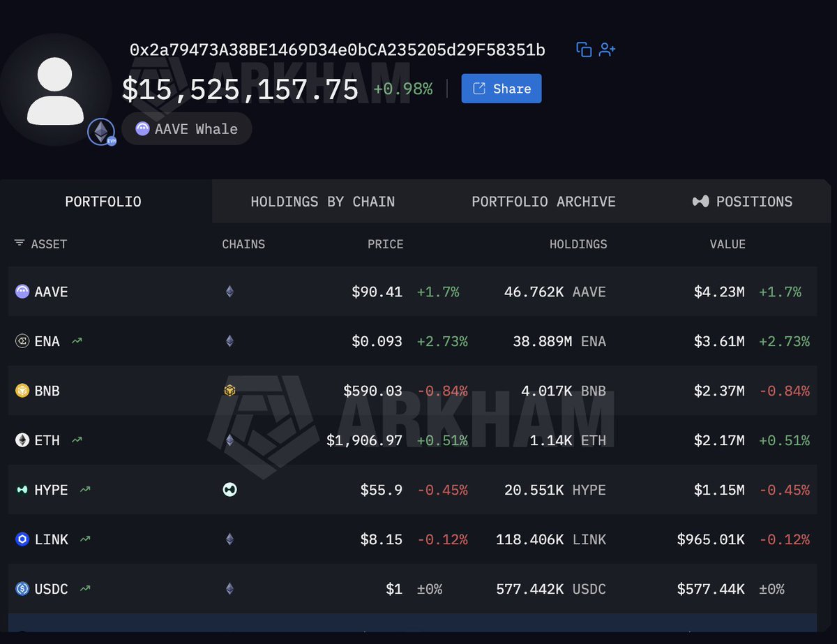Click the 577.442K USDC holdings value

tap(551, 589)
